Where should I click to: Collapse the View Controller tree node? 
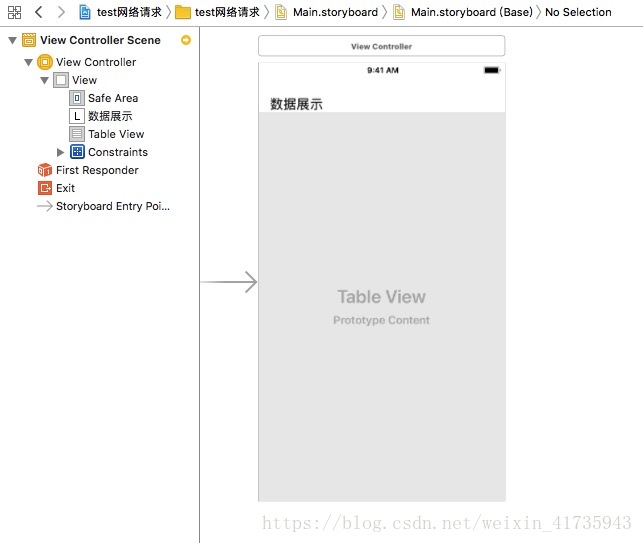point(28,62)
